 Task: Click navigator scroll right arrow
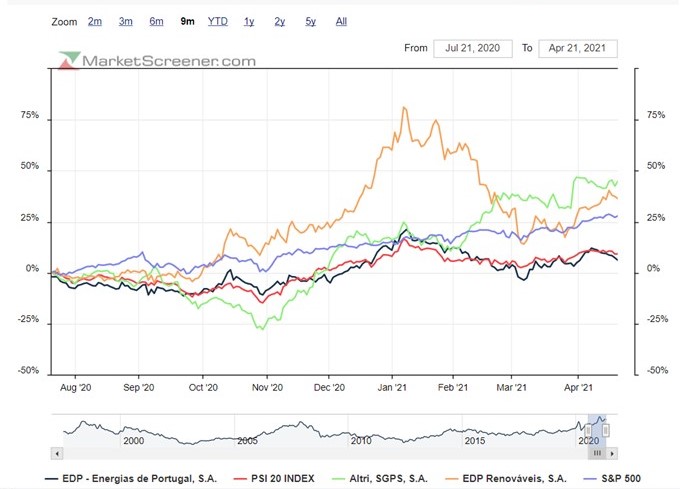click(x=612, y=453)
